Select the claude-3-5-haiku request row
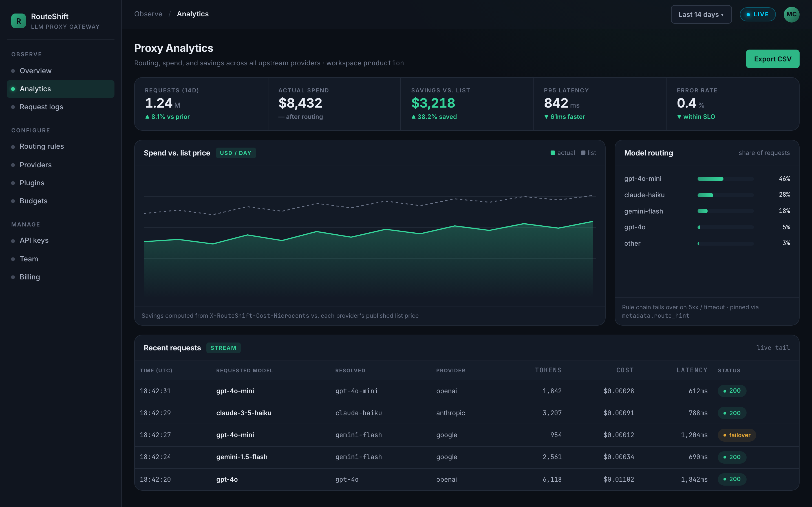The height and width of the screenshot is (507, 812). coord(466,413)
